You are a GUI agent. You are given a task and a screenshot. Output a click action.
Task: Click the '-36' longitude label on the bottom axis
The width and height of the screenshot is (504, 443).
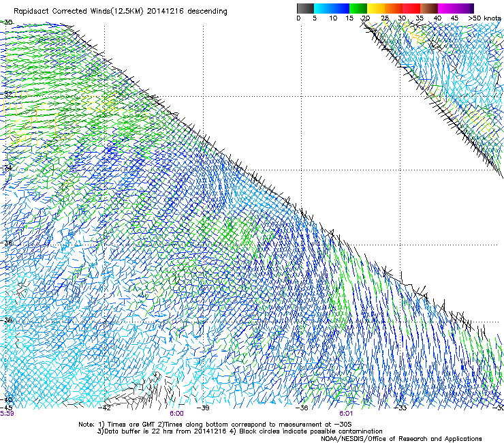(x=302, y=408)
